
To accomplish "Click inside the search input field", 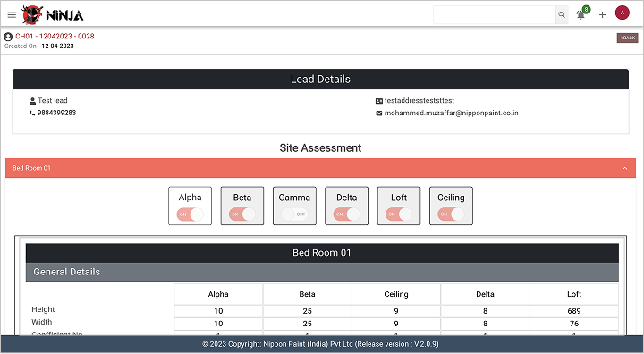I will pos(495,15).
